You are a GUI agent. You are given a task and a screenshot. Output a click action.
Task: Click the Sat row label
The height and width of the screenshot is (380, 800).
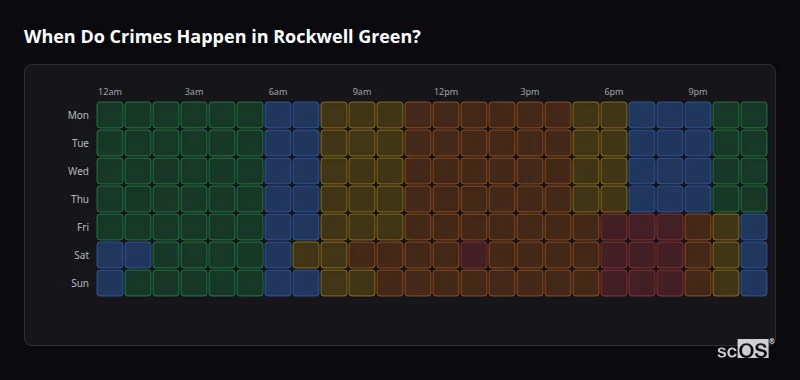[81, 256]
